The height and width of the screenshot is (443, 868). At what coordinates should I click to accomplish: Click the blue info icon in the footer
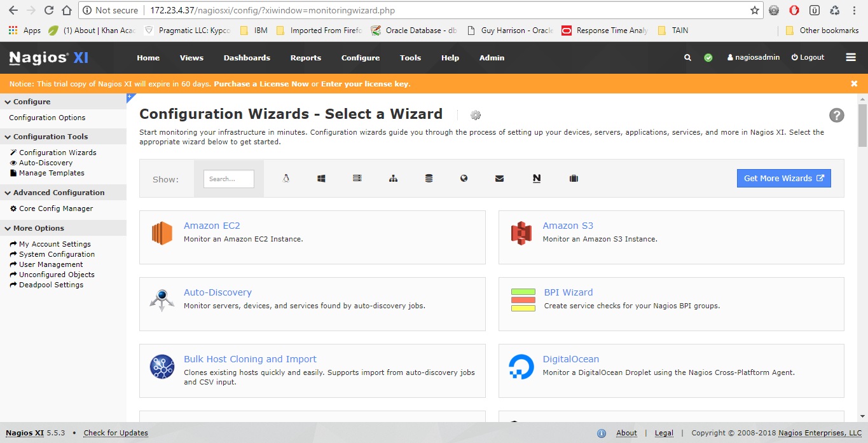pyautogui.click(x=602, y=433)
